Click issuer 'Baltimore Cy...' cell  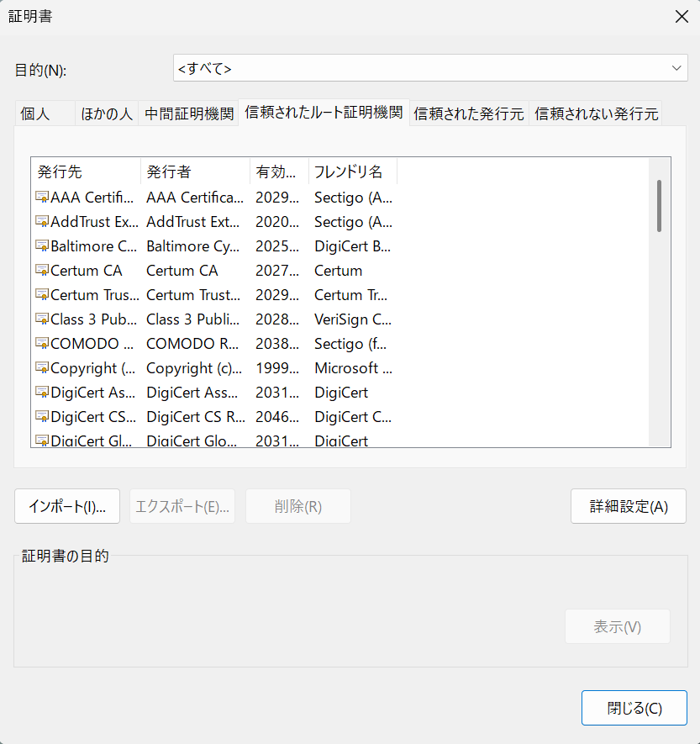pos(193,246)
